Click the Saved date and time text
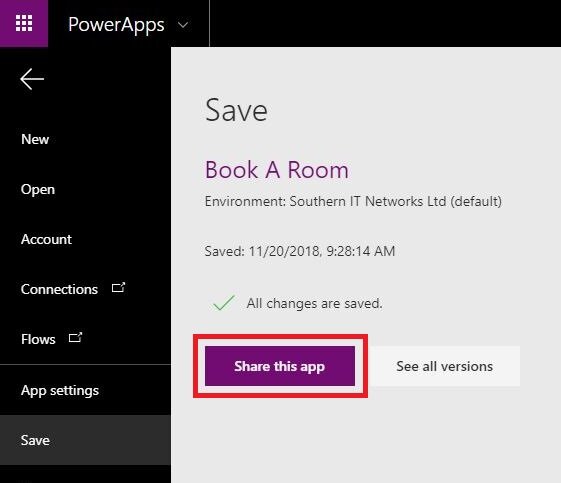This screenshot has height=483, width=561. tap(300, 251)
